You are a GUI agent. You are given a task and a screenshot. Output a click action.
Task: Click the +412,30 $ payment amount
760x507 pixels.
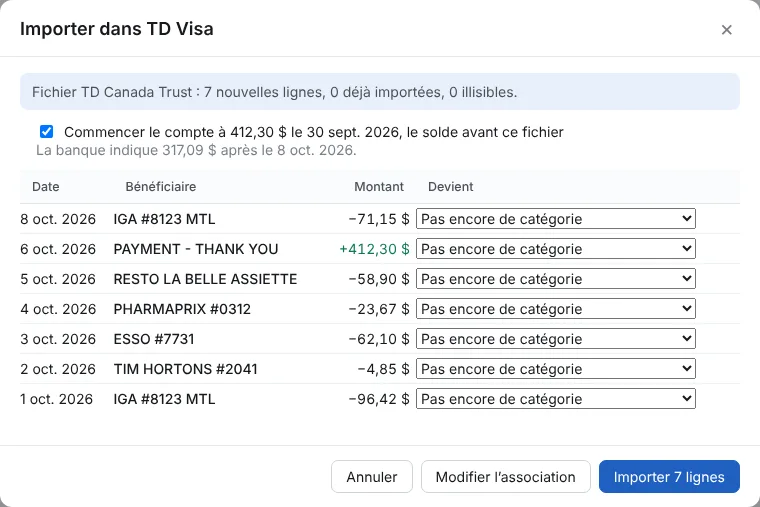[374, 249]
